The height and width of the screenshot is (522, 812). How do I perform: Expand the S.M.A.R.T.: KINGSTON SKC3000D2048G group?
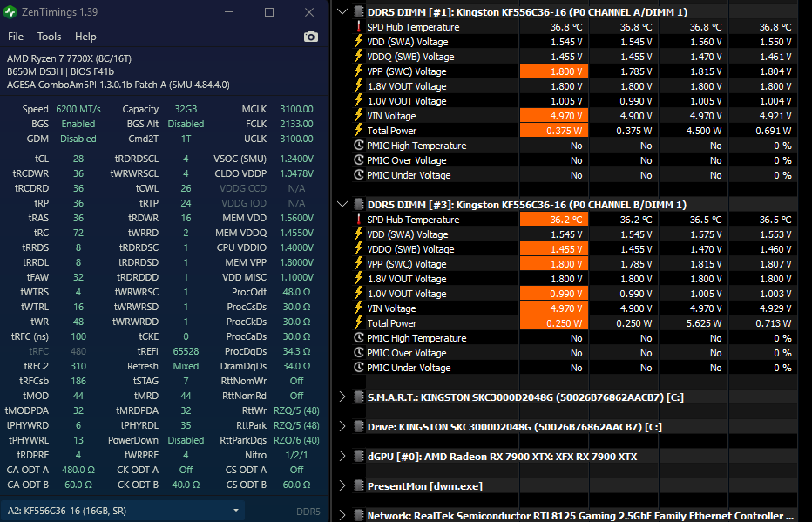coord(342,397)
